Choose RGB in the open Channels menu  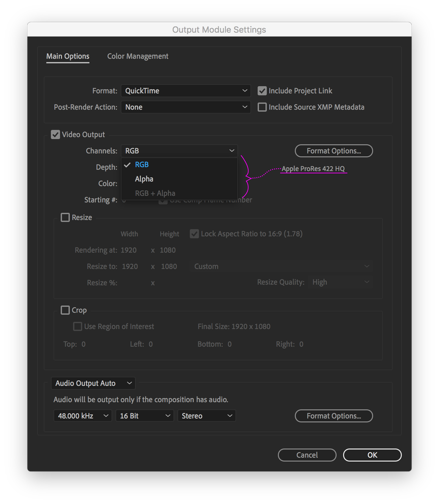142,164
